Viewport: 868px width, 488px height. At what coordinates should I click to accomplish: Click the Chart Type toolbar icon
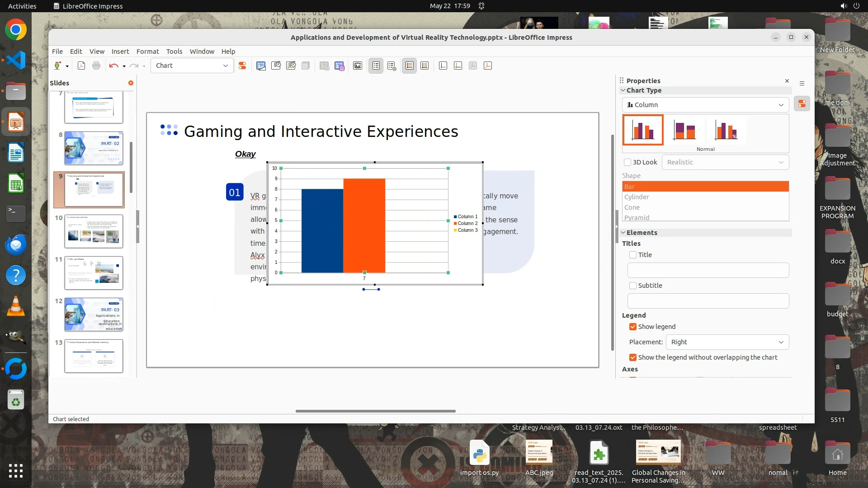pos(261,66)
